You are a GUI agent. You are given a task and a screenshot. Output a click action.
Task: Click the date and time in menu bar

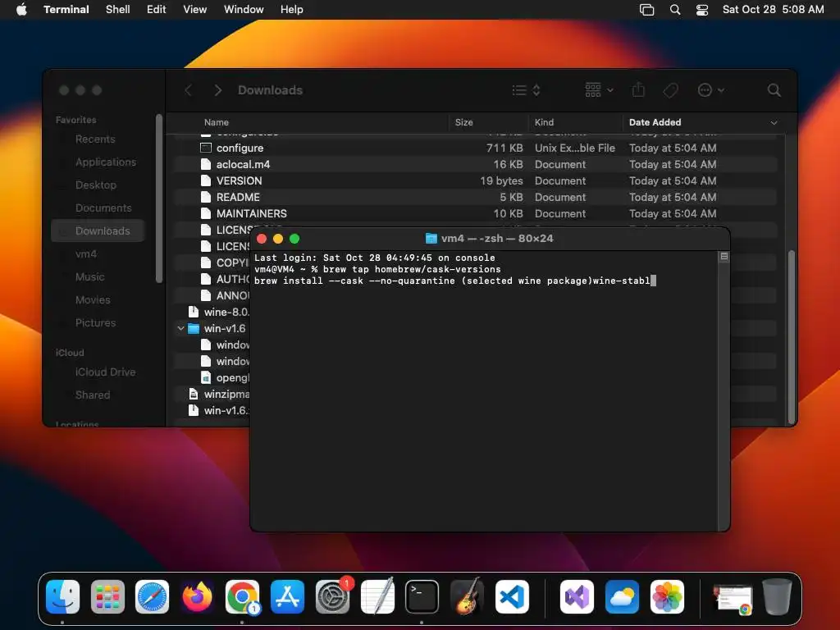pyautogui.click(x=773, y=10)
